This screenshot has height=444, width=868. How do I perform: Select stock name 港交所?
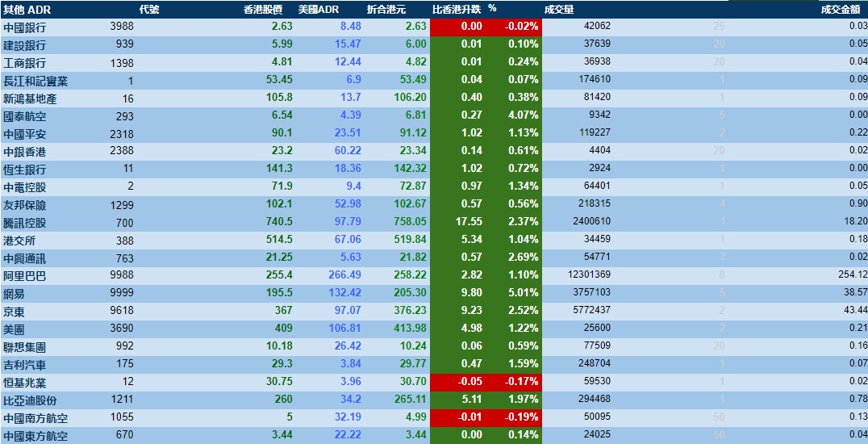[19, 241]
